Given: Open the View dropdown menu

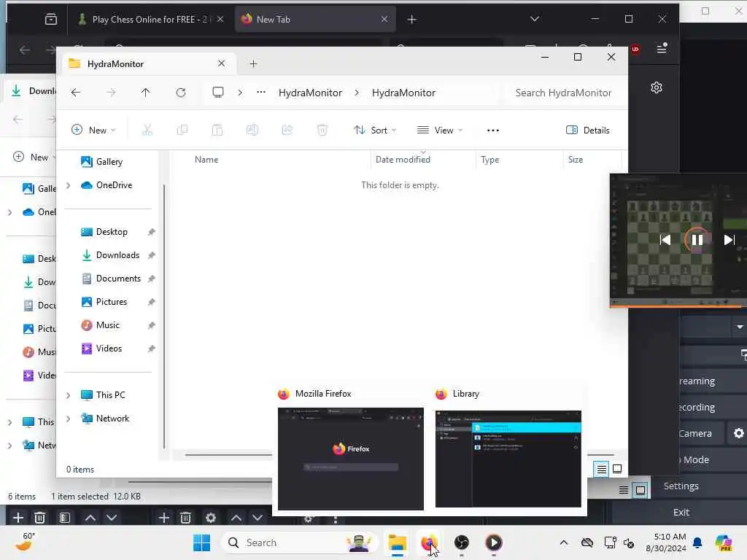Looking at the screenshot, I should click(440, 130).
